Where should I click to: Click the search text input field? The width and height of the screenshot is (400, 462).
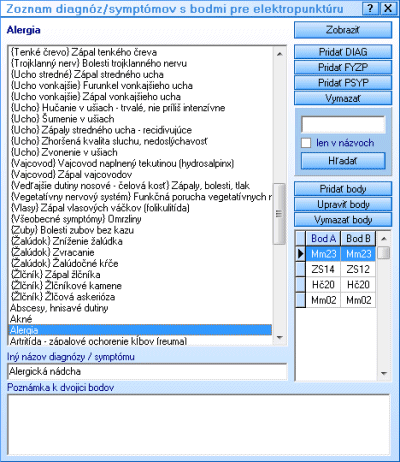tap(343, 125)
